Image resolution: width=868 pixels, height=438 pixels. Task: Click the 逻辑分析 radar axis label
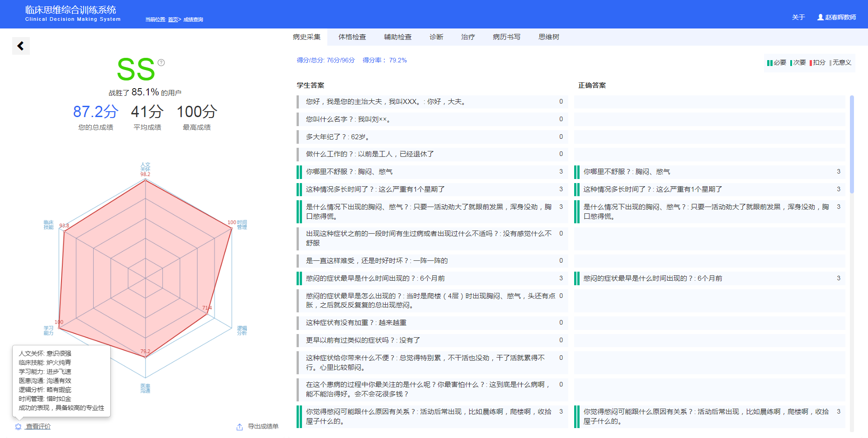pos(242,330)
